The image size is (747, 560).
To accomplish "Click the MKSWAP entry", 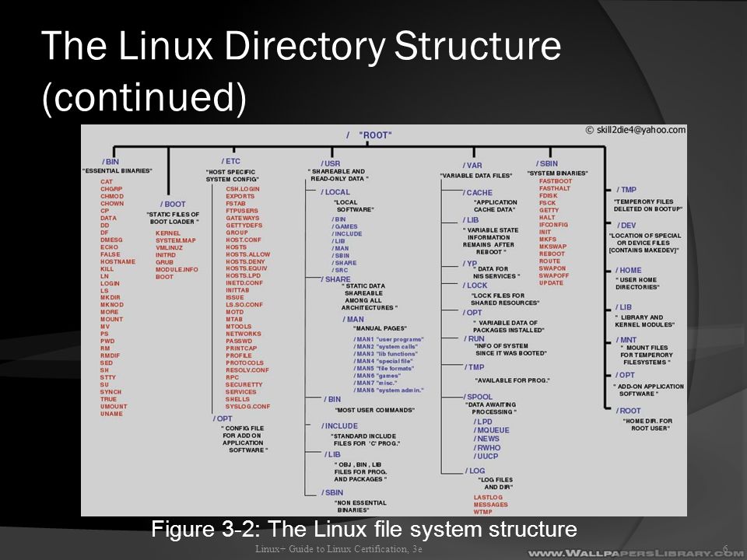I will pos(553,247).
